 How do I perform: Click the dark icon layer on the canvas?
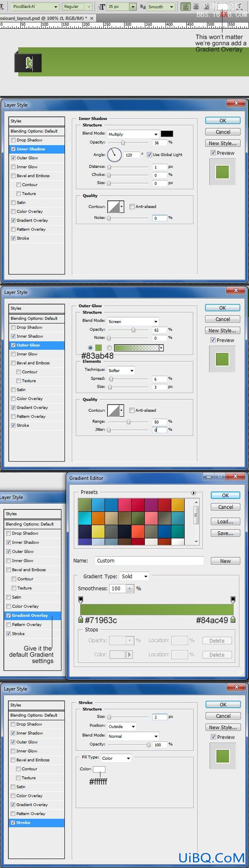pyautogui.click(x=29, y=63)
